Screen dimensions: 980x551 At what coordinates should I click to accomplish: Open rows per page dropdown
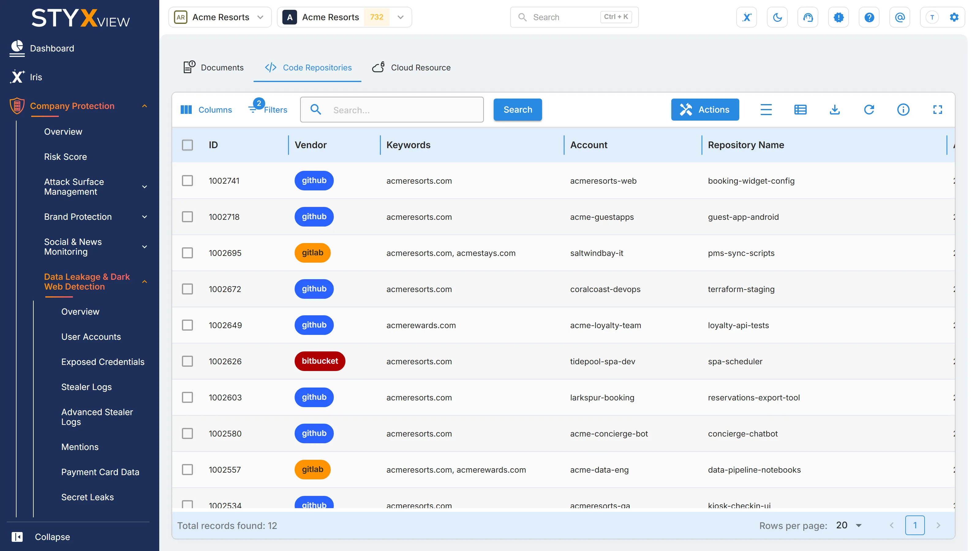[x=849, y=525]
